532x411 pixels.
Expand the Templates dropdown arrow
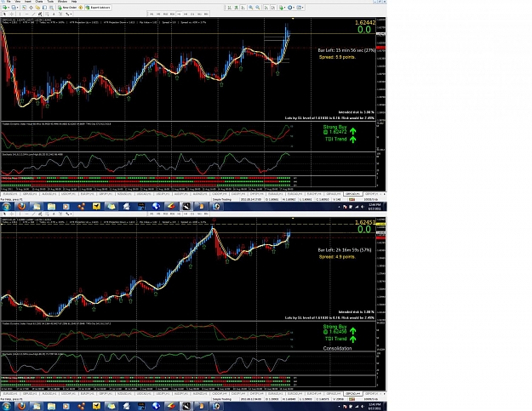point(303,8)
